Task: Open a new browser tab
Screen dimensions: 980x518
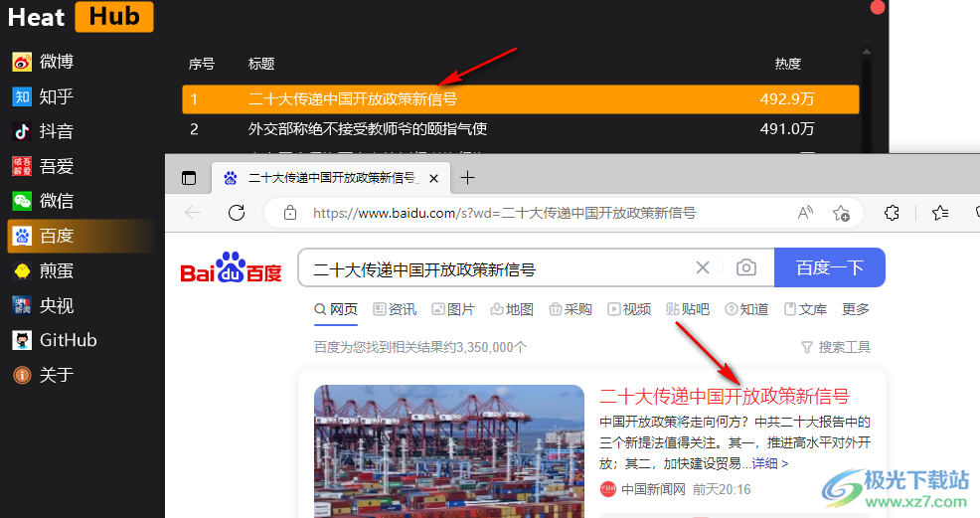Action: pos(467,178)
